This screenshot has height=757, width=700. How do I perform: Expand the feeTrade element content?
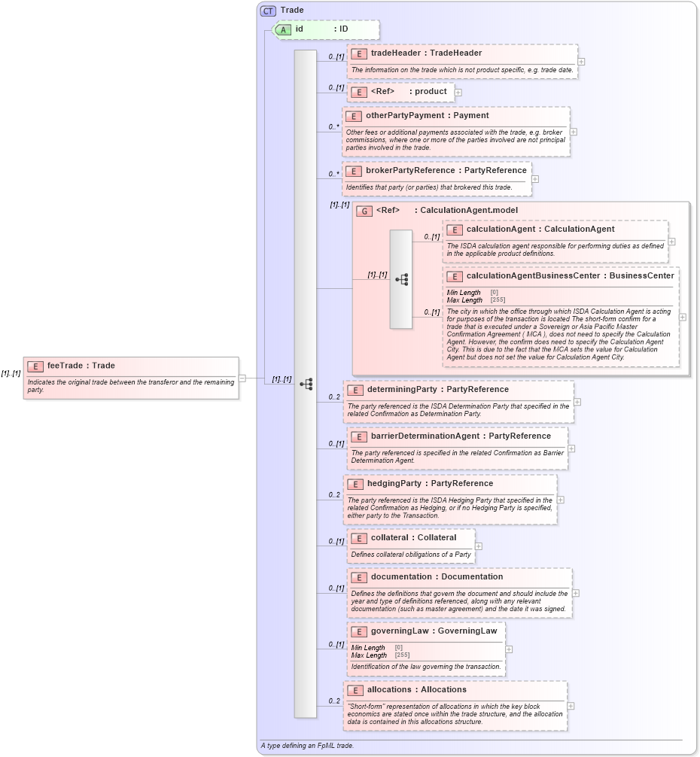[242, 378]
